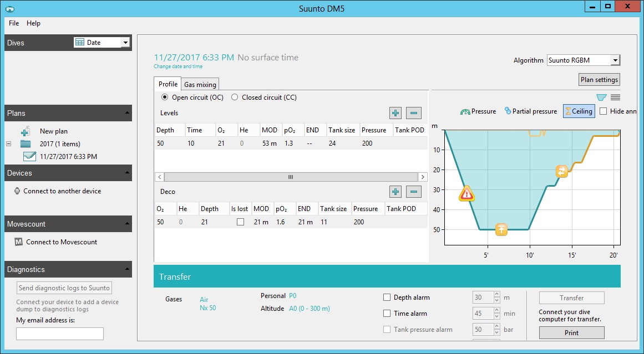
Task: Click the ascent arrow marker at 50 m depth
Action: coord(501,229)
